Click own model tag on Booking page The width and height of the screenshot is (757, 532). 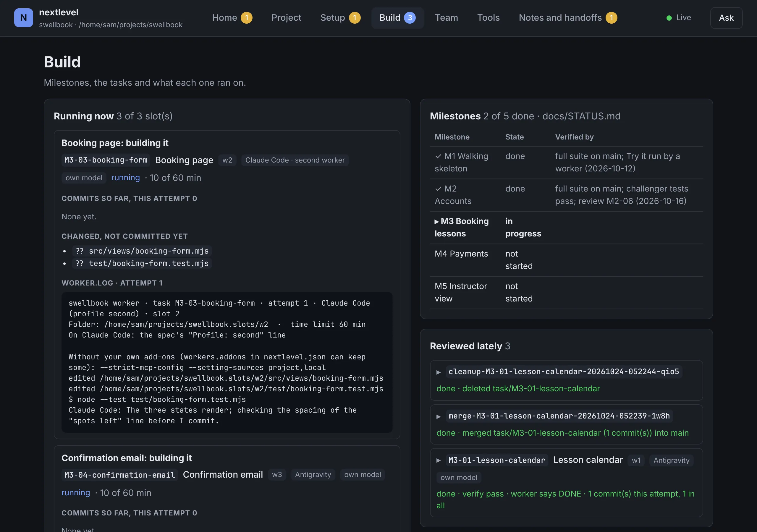pos(84,178)
